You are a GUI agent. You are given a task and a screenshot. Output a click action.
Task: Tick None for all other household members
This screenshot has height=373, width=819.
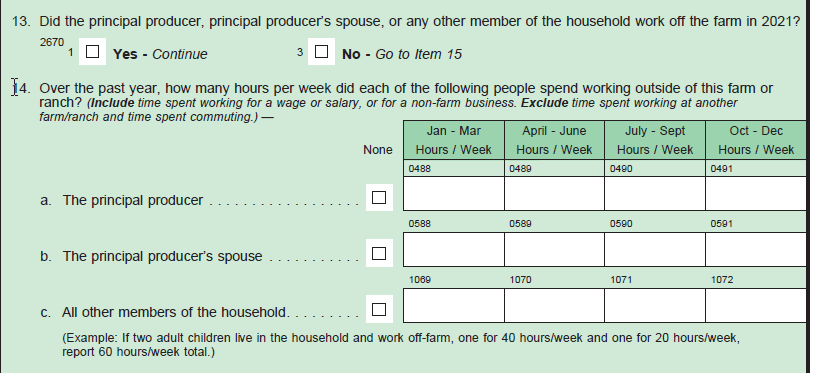click(379, 309)
